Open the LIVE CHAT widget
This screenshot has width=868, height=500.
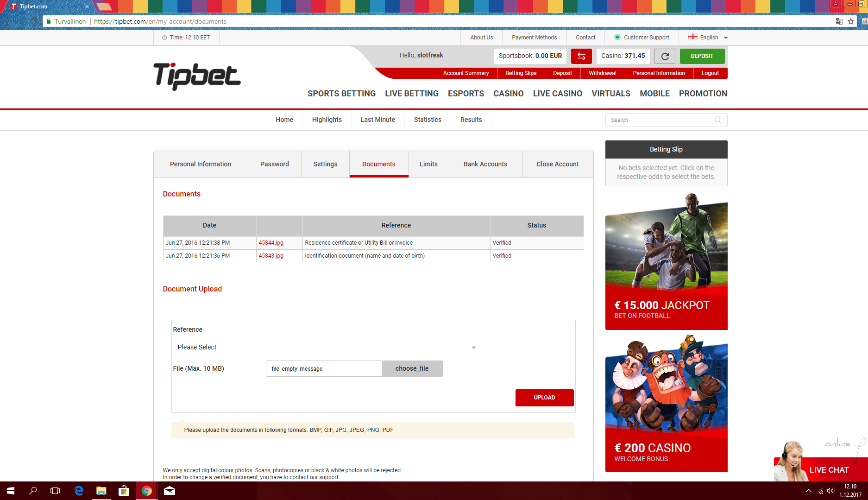coord(821,469)
